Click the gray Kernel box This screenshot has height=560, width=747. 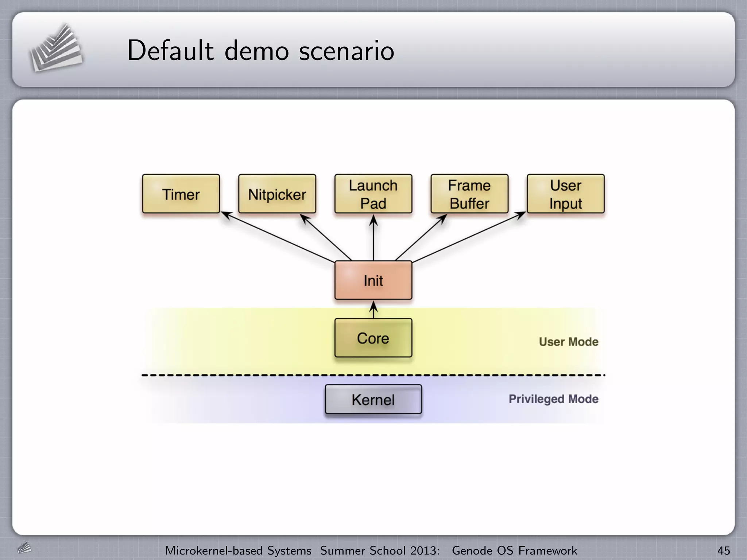373,400
